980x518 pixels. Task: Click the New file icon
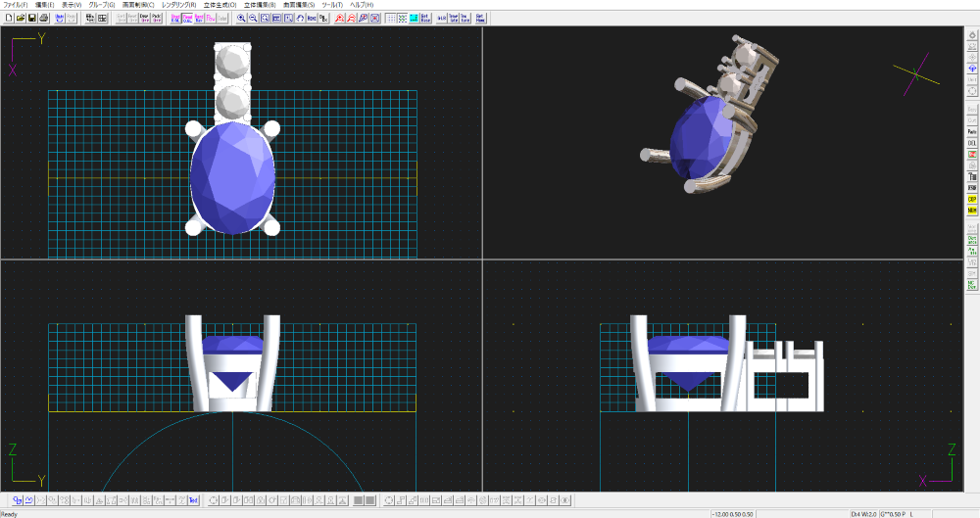(x=8, y=18)
